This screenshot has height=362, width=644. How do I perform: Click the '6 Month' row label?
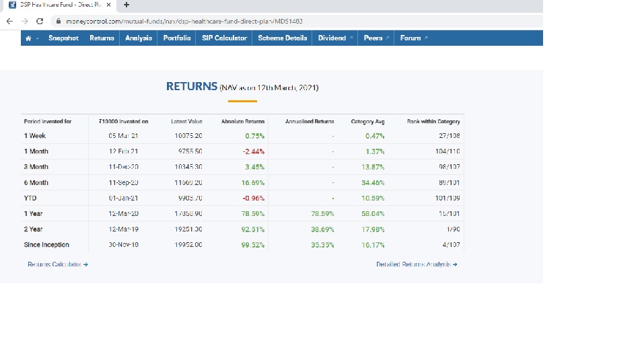coord(36,183)
